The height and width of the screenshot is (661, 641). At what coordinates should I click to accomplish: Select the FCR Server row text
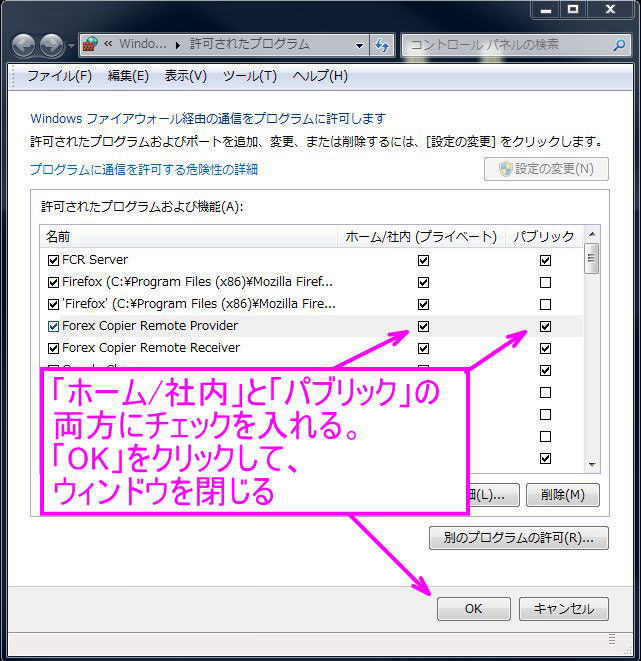94,260
